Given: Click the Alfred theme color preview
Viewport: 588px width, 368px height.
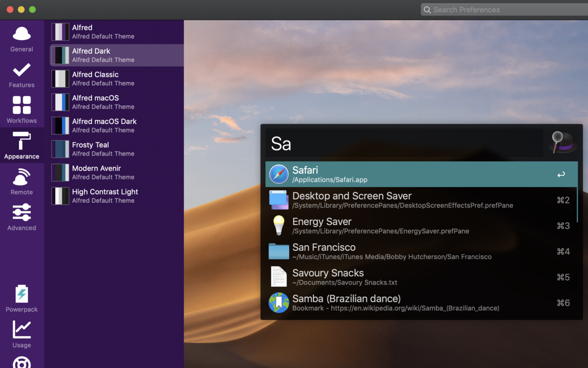Looking at the screenshot, I should tap(60, 32).
